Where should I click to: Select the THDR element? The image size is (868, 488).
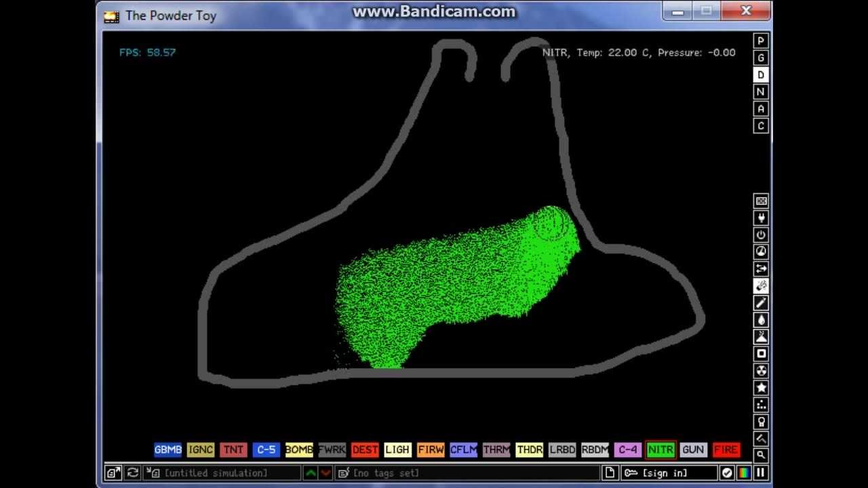[x=530, y=449]
